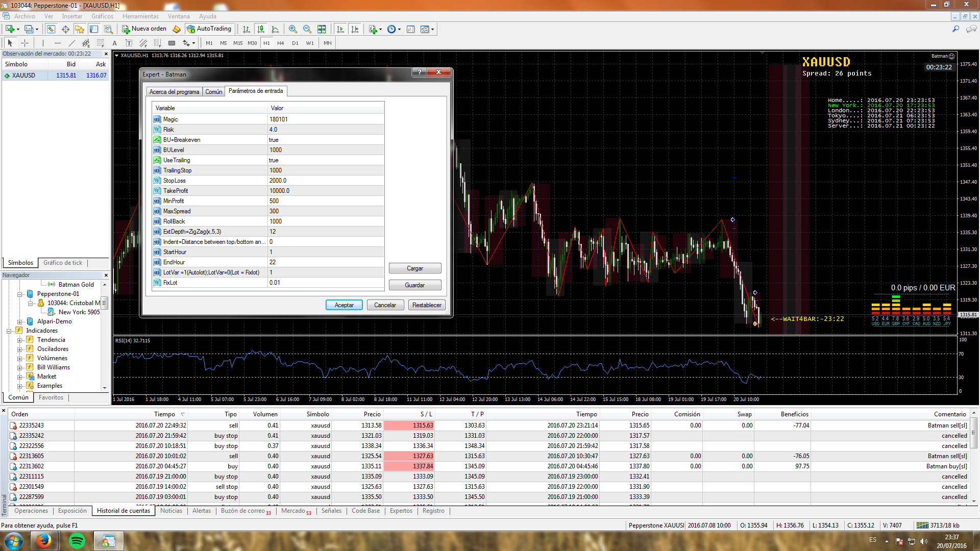
Task: Click the red S/L cell for order 22335243
Action: pyautogui.click(x=408, y=425)
